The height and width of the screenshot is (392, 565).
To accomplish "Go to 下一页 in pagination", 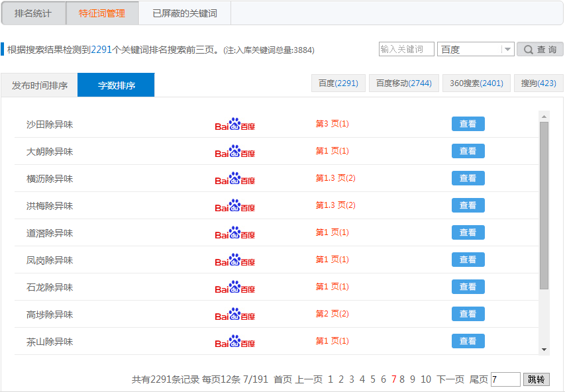I will coord(450,379).
